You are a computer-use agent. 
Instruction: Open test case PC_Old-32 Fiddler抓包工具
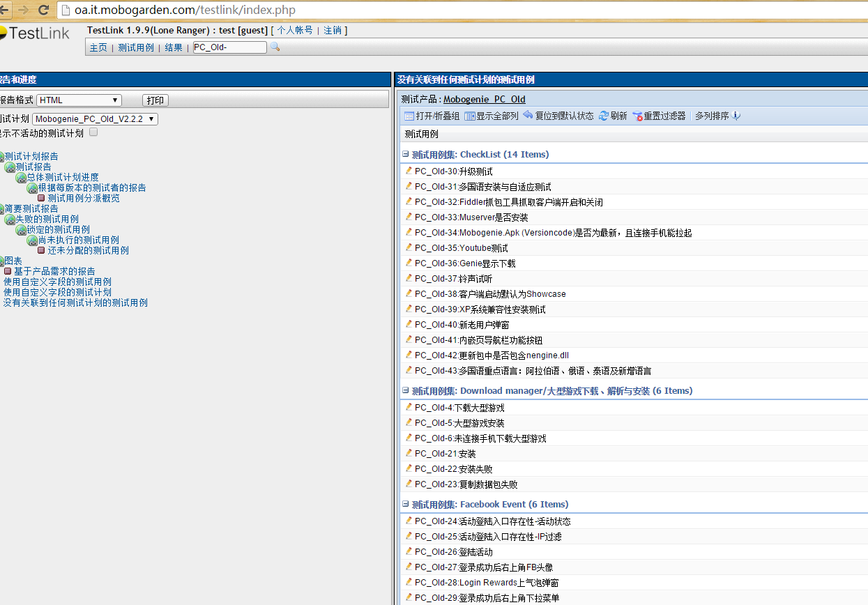point(508,202)
